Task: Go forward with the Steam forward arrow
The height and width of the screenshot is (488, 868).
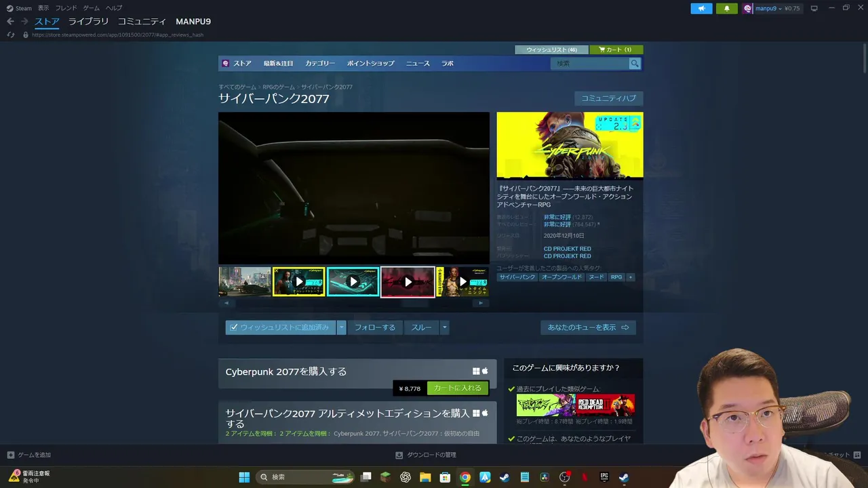Action: click(24, 22)
